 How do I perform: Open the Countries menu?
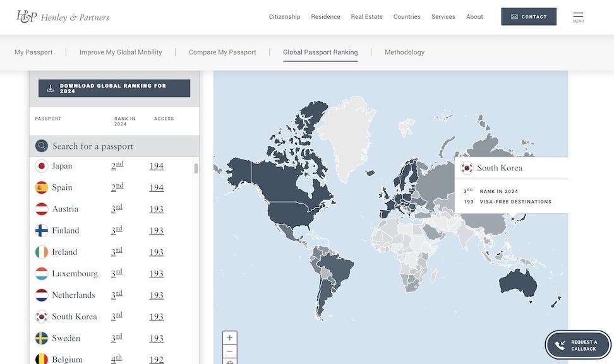pyautogui.click(x=407, y=17)
